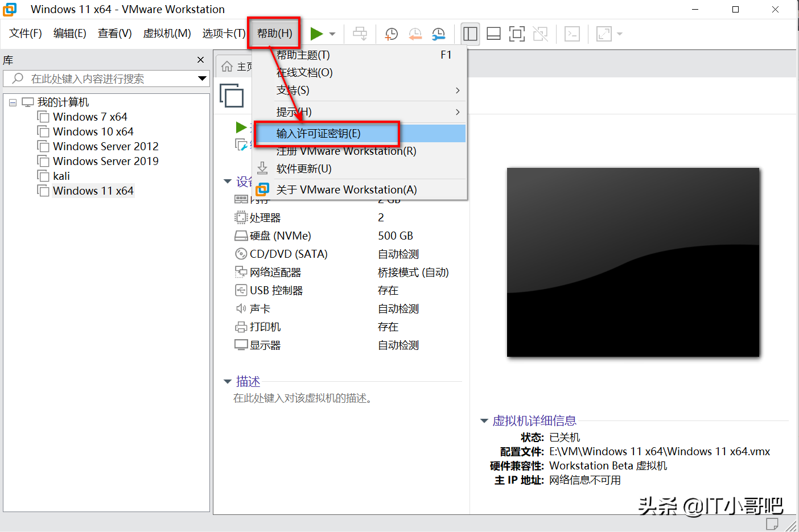
Task: Take a snapshot of the virtual machine
Action: (x=391, y=34)
